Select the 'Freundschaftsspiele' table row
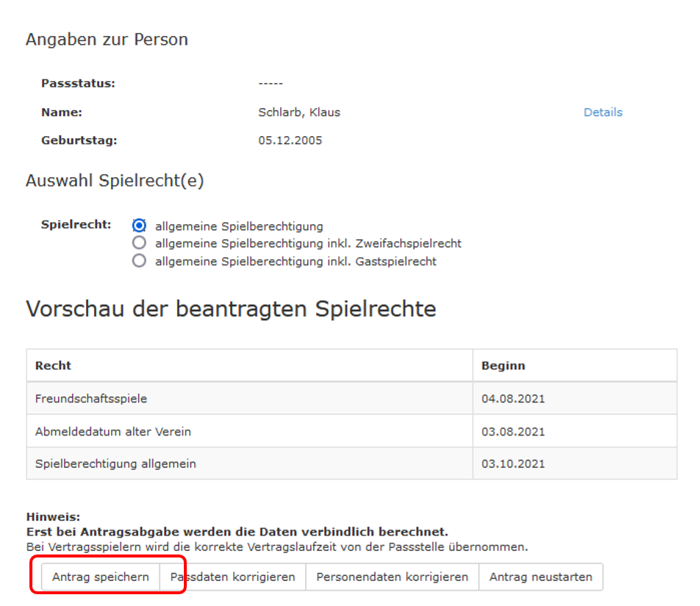 (91, 399)
